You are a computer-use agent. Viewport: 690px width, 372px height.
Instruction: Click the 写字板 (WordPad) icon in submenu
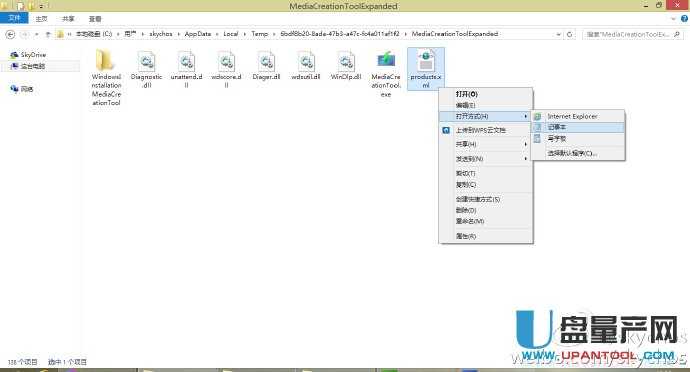537,138
